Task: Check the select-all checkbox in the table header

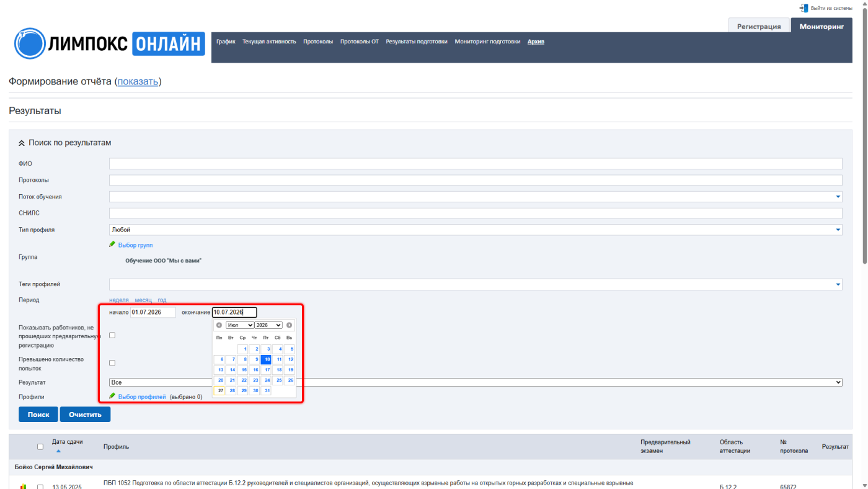Action: [40, 447]
